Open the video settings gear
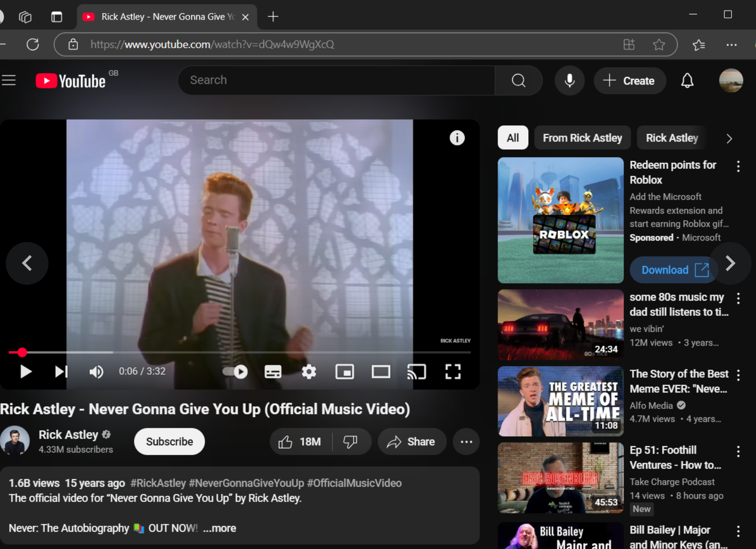Viewport: 756px width, 549px height. 309,372
